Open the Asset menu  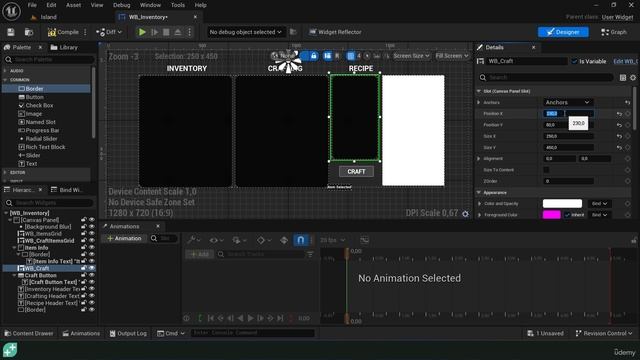point(73,5)
